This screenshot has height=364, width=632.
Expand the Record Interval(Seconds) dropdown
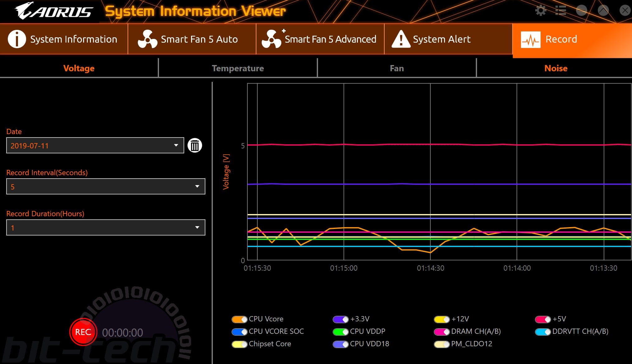pyautogui.click(x=106, y=186)
